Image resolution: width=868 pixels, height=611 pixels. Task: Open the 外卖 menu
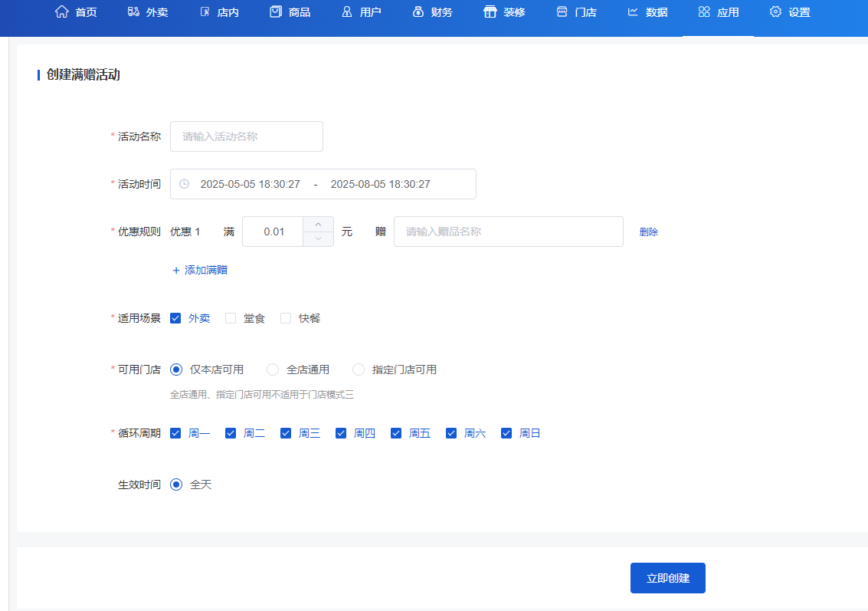(x=147, y=12)
